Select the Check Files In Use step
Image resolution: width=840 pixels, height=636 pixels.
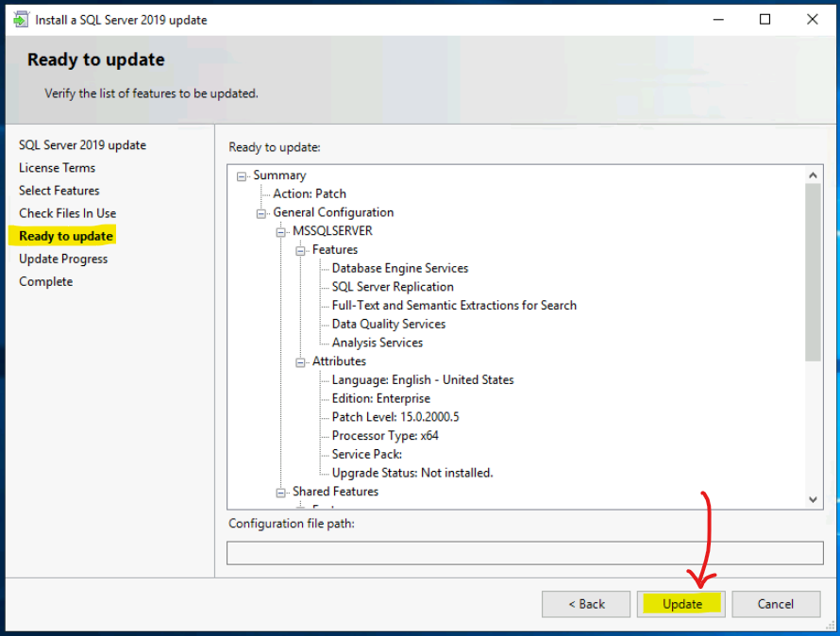tap(68, 213)
